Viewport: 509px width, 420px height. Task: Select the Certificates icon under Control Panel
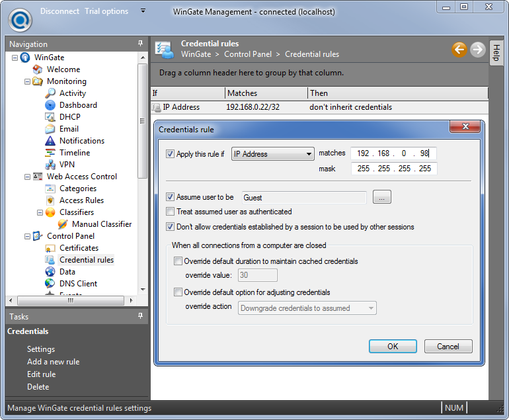tap(50, 248)
